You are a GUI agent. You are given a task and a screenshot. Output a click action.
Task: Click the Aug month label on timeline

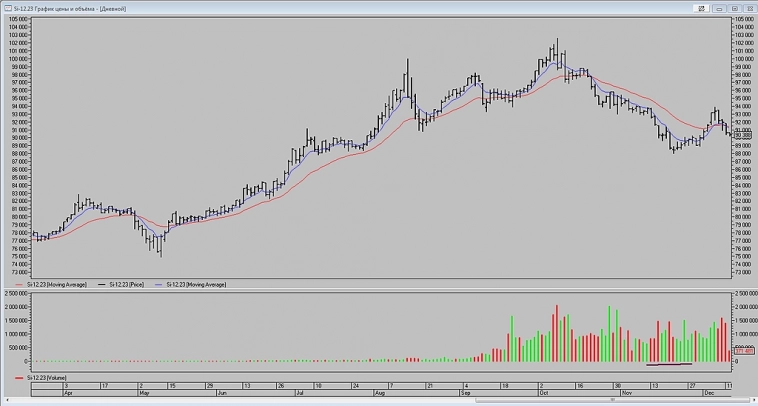click(380, 393)
